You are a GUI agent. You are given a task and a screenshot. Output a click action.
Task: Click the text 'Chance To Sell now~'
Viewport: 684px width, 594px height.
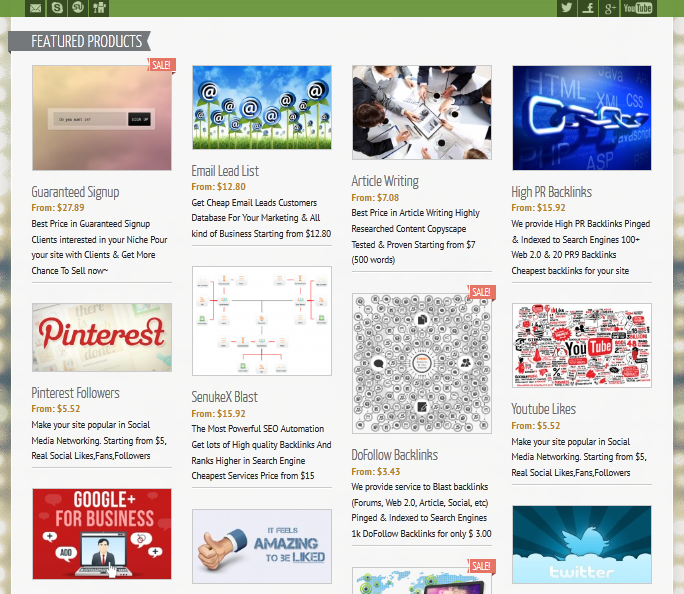tap(70, 271)
